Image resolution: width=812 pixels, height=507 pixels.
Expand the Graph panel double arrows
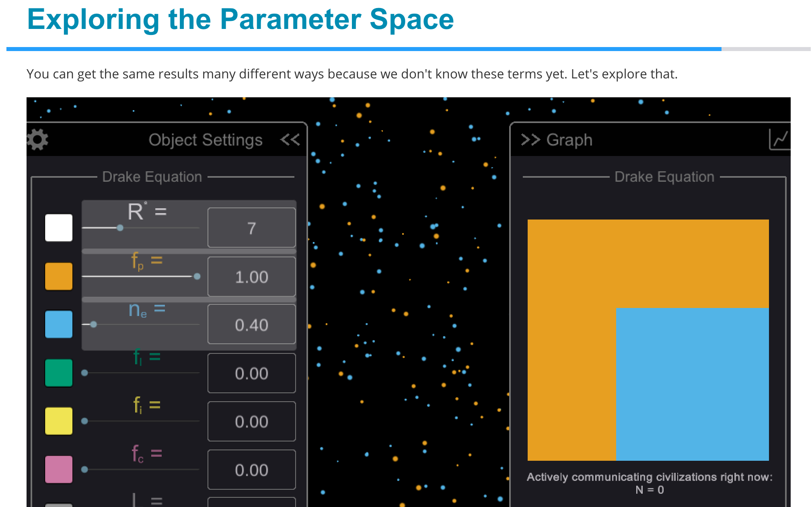point(530,140)
